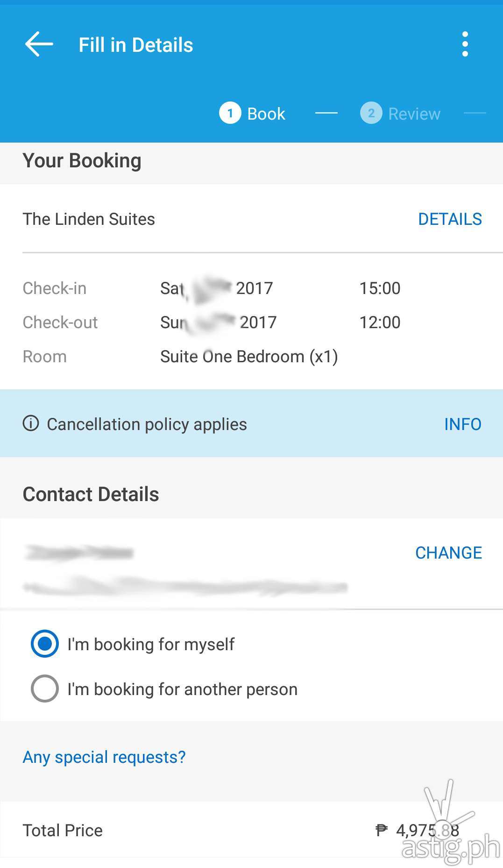Tap the step 2 Review circle
This screenshot has width=503, height=868.
371,113
